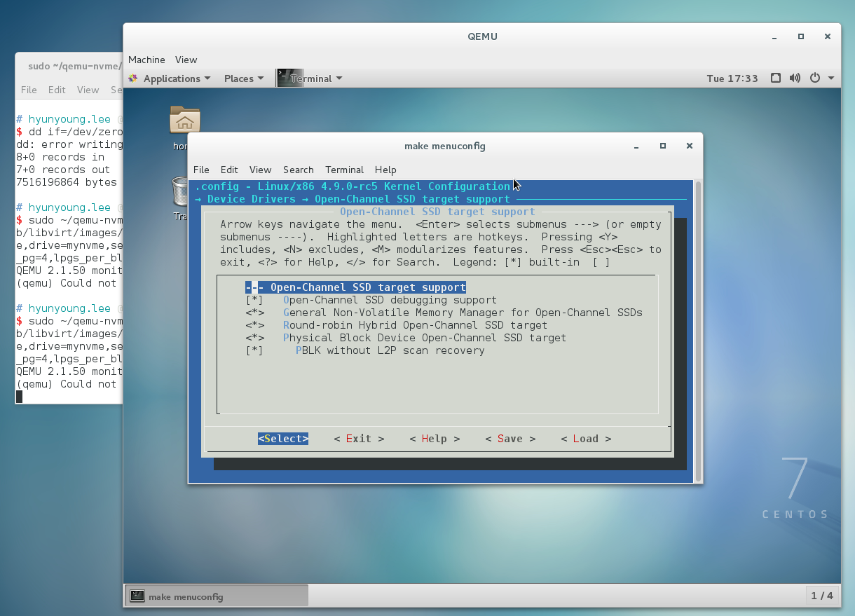Open the Trash desktop icon
The width and height of the screenshot is (855, 616).
(182, 191)
